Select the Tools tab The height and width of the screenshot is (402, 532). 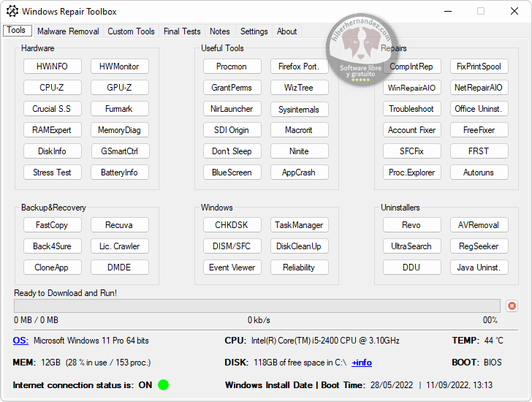tap(16, 30)
